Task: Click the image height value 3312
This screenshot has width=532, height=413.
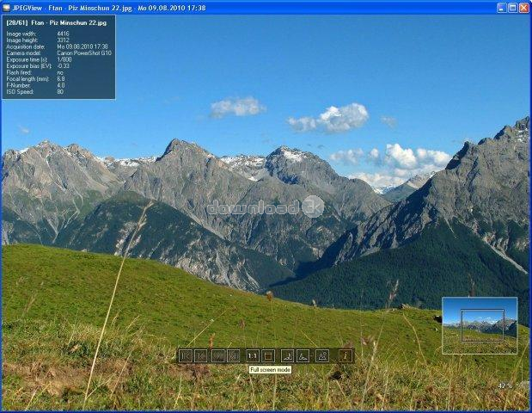Action: (63, 40)
